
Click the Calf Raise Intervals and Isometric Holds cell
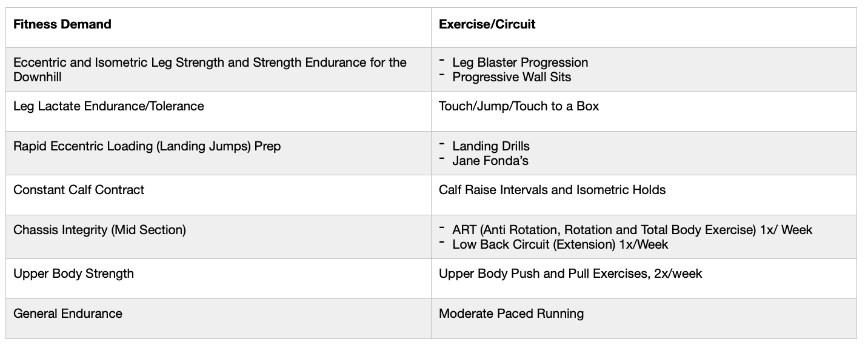[552, 190]
